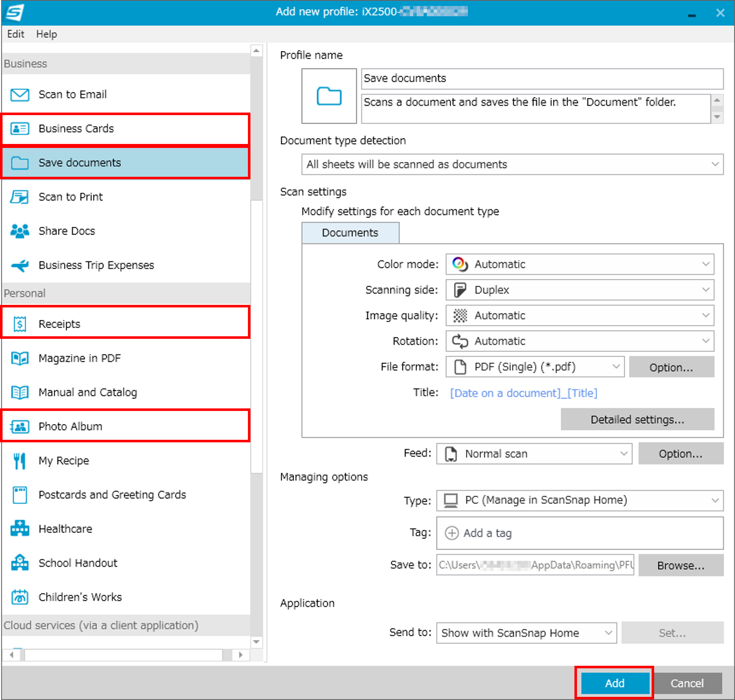Viewport: 735px width, 700px height.
Task: Click horizontal scrollbar left arrow in profile list
Action: pyautogui.click(x=12, y=655)
